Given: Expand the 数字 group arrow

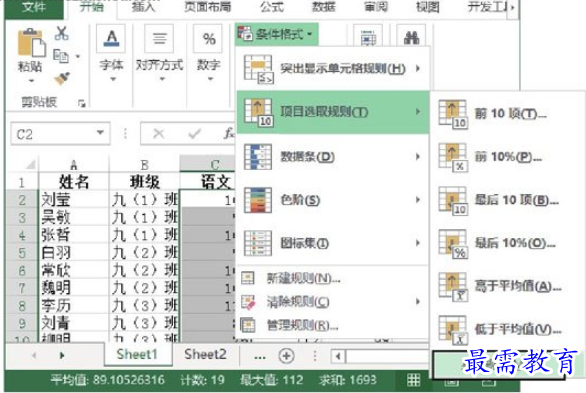Looking at the screenshot, I should click(210, 79).
